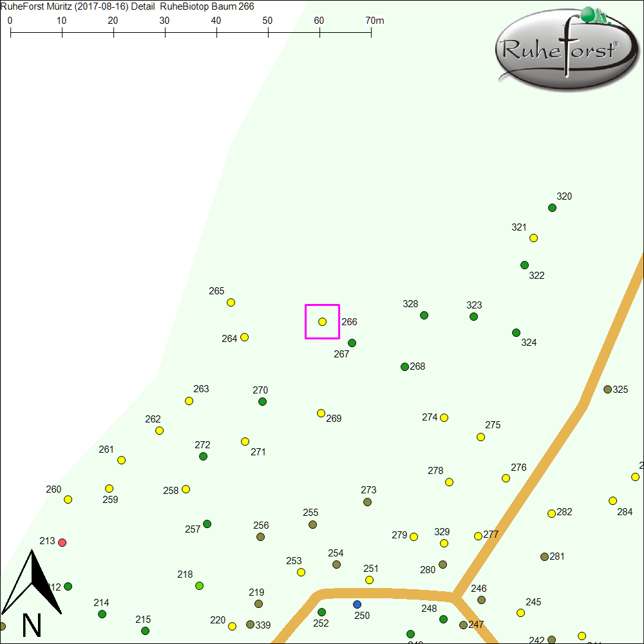Click the yellow tree marker 260
Image resolution: width=644 pixels, height=644 pixels.
coord(68,499)
